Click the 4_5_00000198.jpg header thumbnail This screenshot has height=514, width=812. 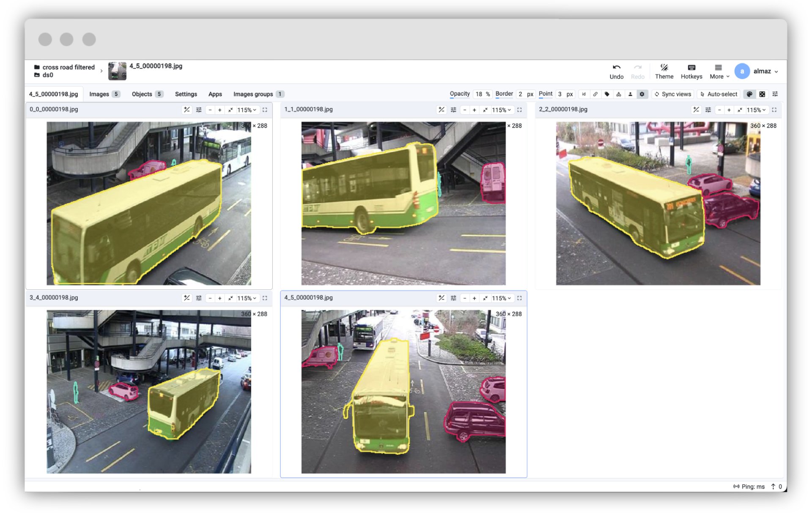click(117, 71)
